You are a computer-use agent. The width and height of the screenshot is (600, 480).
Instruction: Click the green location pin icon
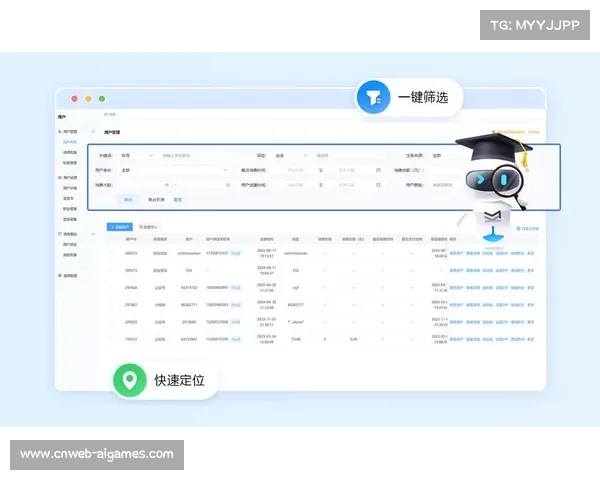coord(128,380)
